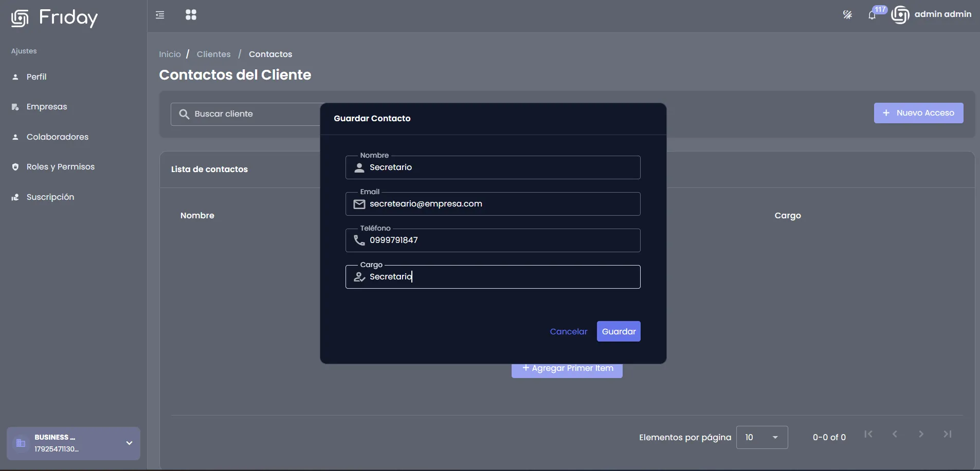Click Agregar Primer Item button

[x=567, y=369]
